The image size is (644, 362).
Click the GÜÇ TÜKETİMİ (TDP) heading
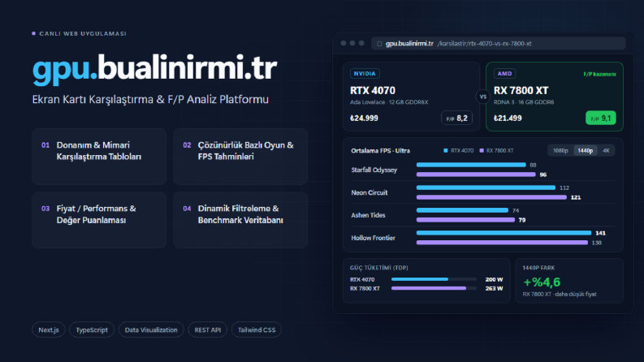click(379, 268)
